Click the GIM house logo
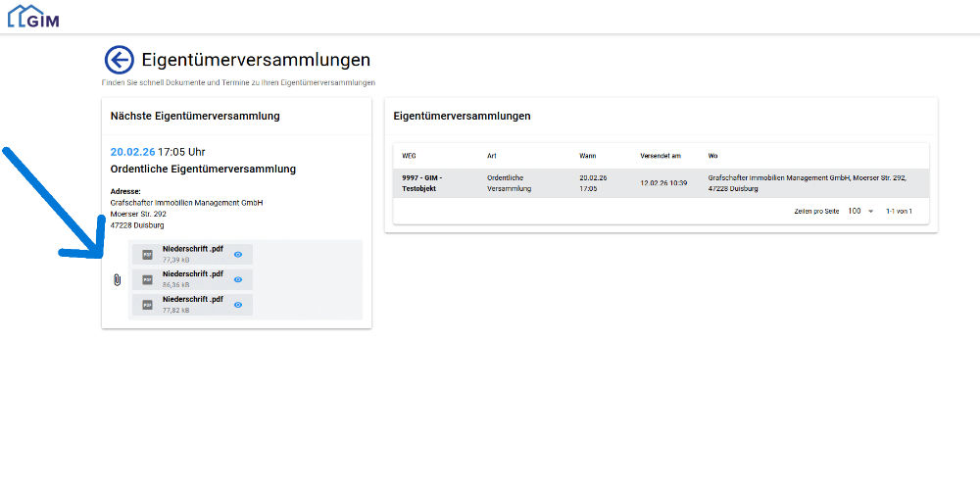This screenshot has width=980, height=490. point(32,16)
